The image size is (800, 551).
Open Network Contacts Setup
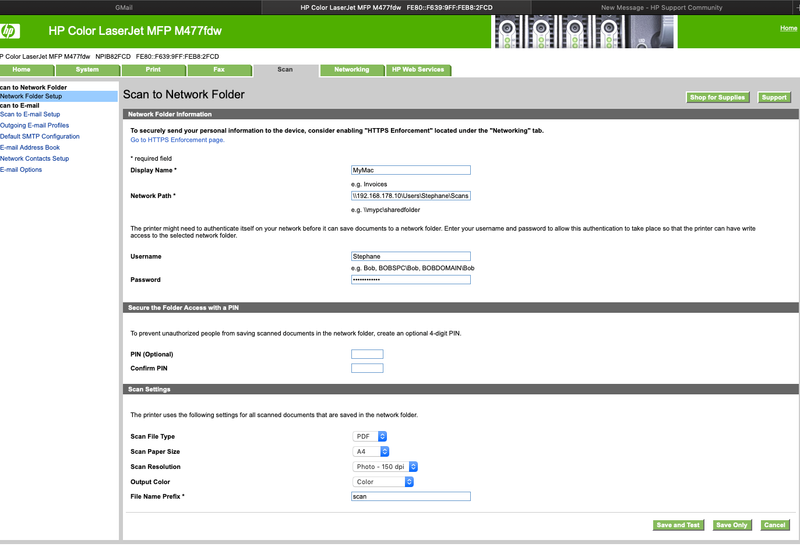(x=35, y=159)
